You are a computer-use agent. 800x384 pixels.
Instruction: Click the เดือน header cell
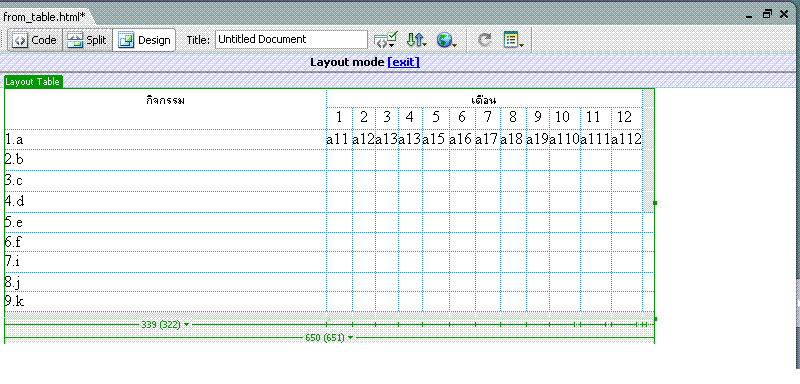pos(484,98)
